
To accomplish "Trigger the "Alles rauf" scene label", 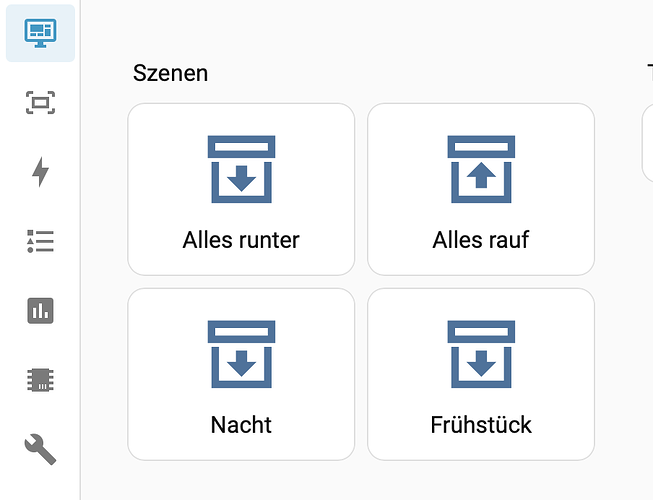I will [x=481, y=240].
